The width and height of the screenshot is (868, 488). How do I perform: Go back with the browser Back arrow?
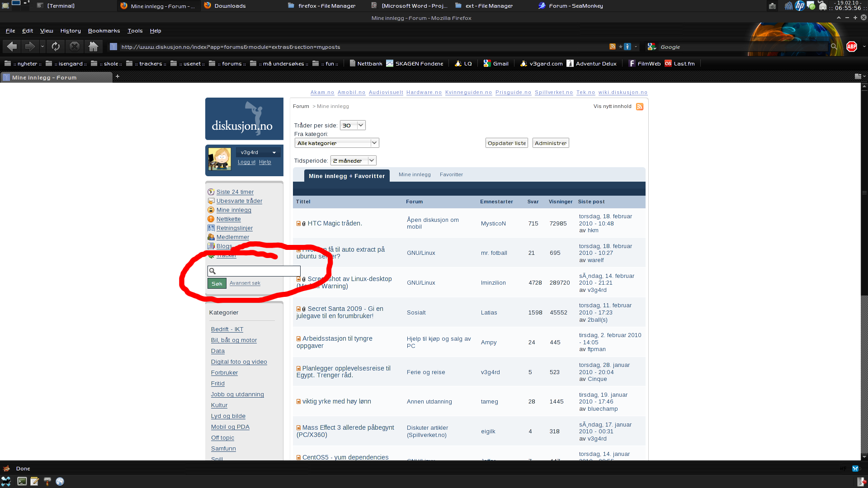(12, 47)
